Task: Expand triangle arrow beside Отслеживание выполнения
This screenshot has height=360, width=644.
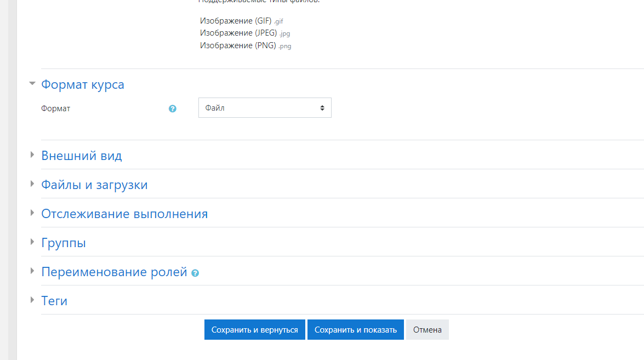Action: point(32,213)
